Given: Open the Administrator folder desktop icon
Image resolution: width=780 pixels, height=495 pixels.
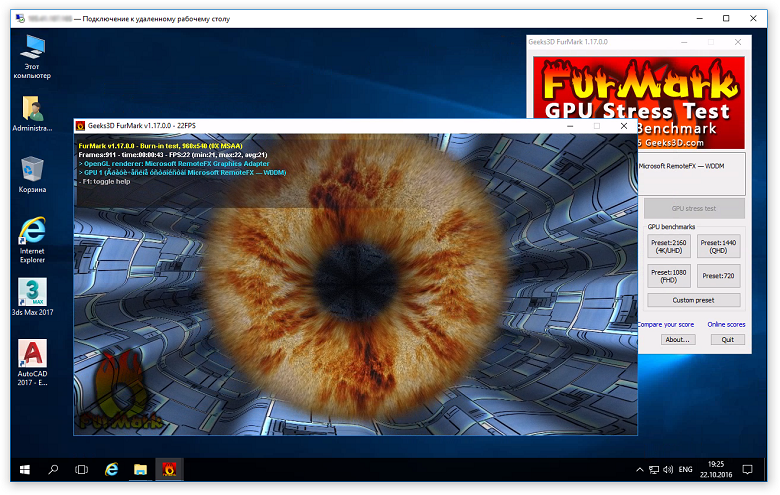Looking at the screenshot, I should 32,113.
